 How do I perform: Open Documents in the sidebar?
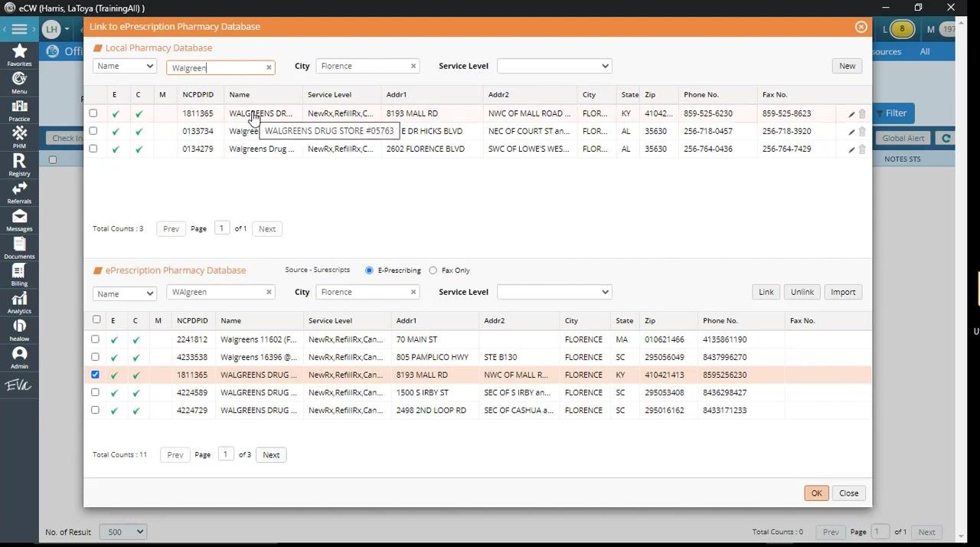pyautogui.click(x=19, y=248)
